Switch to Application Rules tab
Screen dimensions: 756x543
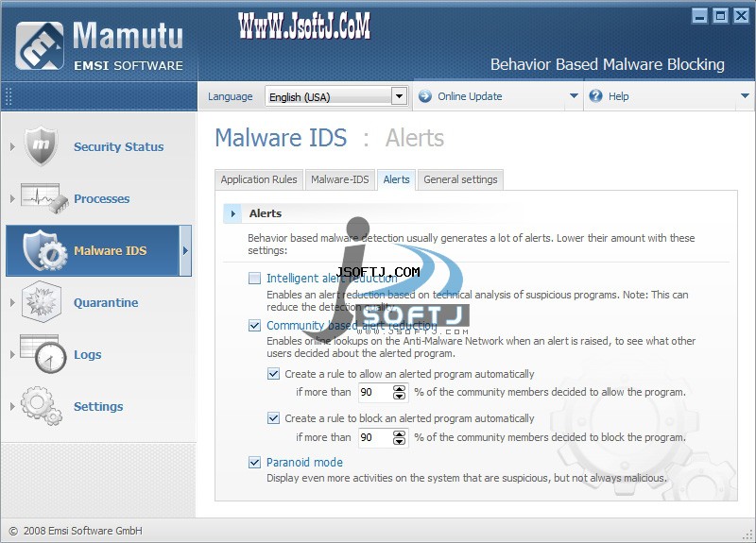coord(259,179)
